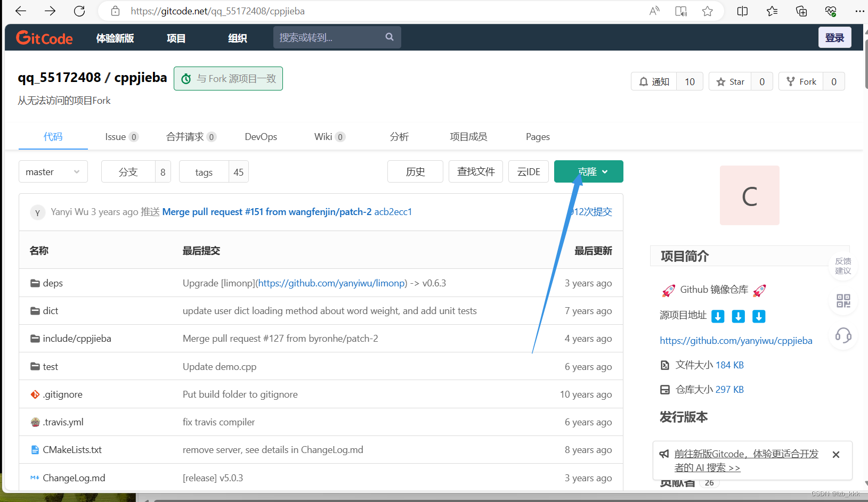Open the include/cppjieba folder
Screen dimensions: 868x502
[77, 339]
